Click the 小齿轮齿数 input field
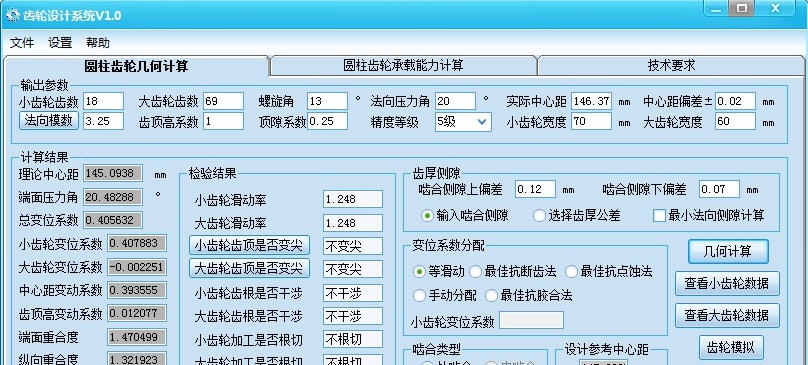This screenshot has height=365, width=808. click(x=104, y=101)
